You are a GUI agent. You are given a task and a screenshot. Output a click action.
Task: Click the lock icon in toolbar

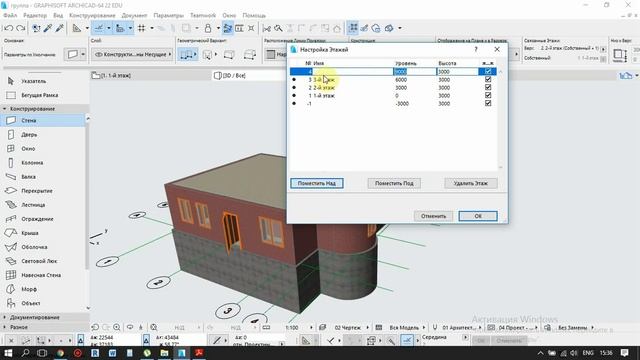pos(208,28)
